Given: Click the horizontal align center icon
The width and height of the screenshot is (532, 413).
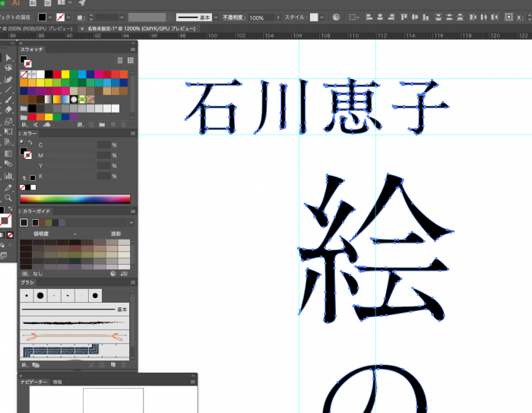Looking at the screenshot, I should [380, 17].
